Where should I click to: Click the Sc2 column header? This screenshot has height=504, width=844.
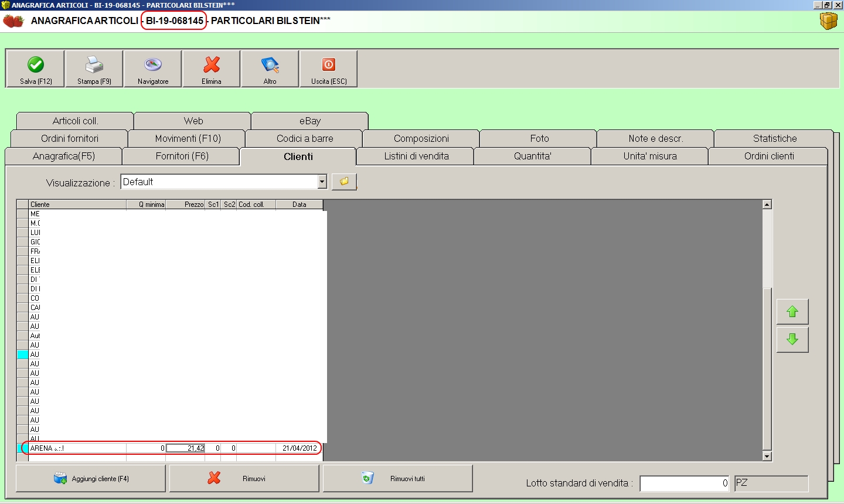tap(229, 205)
